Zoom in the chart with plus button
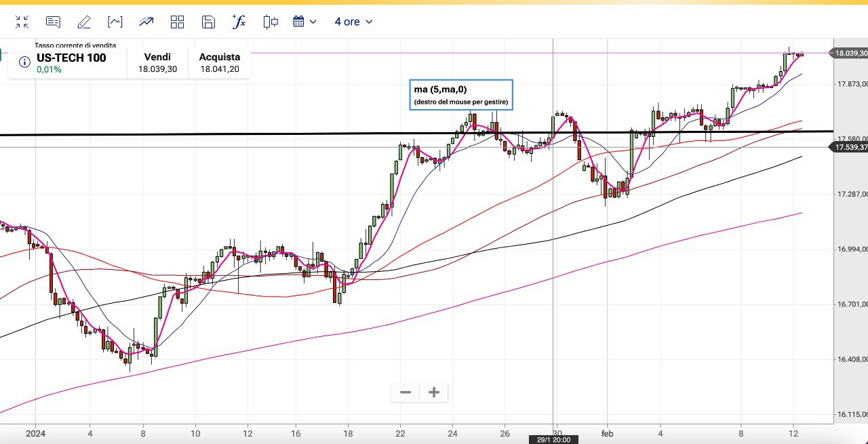This screenshot has width=868, height=444. (434, 392)
